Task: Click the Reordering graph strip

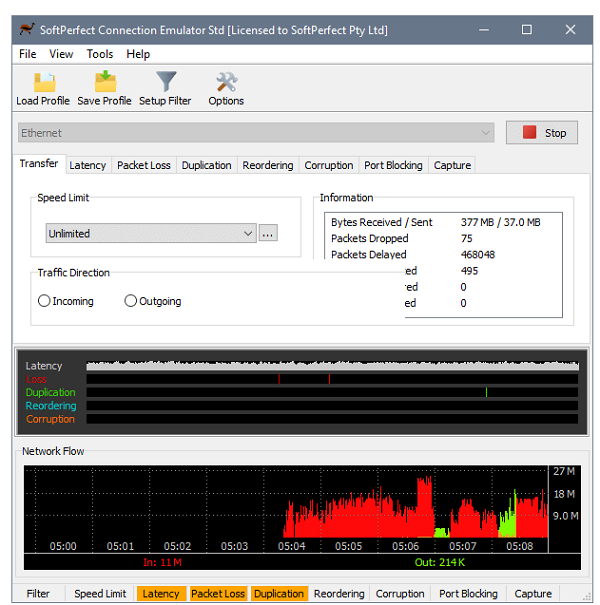Action: [332, 406]
